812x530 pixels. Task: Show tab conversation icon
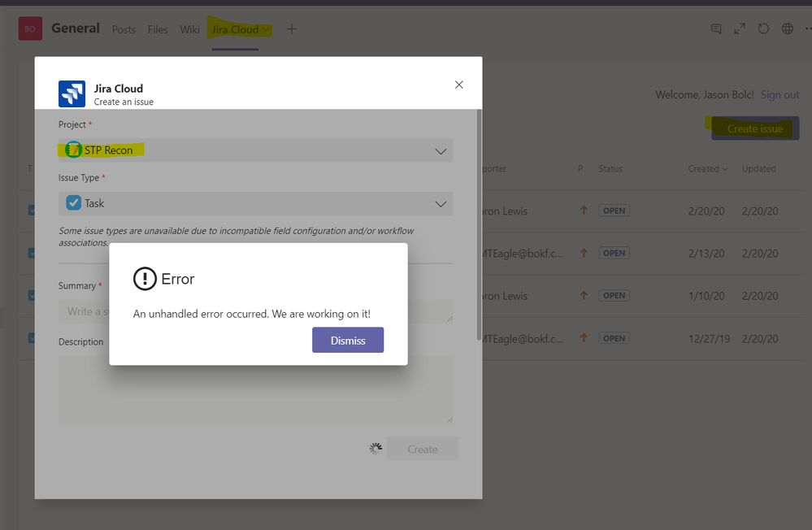716,29
